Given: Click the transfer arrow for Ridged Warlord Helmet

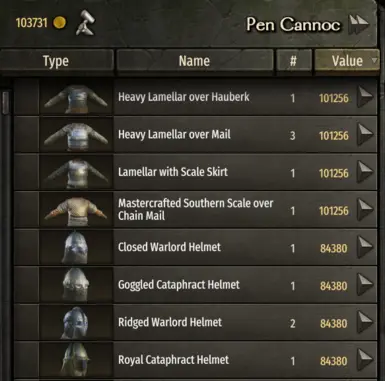Looking at the screenshot, I should click(365, 322).
